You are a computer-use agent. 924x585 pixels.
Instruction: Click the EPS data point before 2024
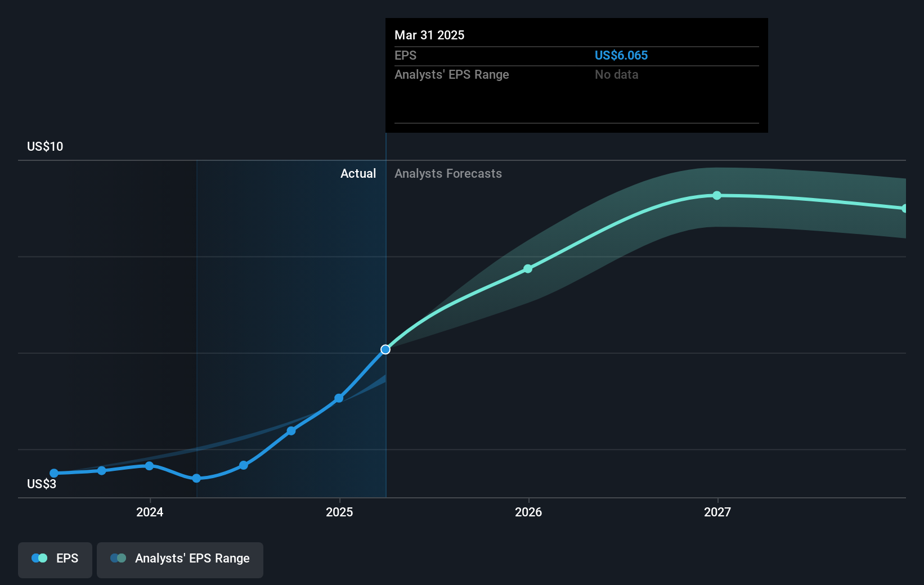click(101, 470)
